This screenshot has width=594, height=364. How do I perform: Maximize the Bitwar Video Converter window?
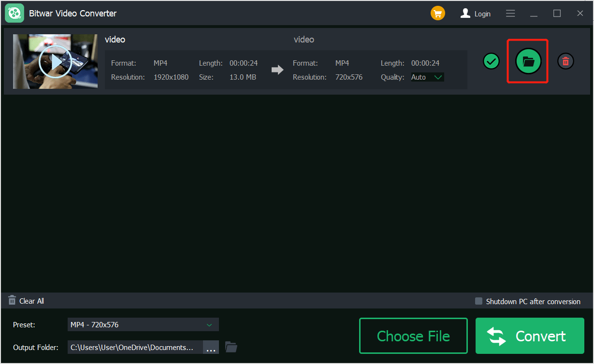pyautogui.click(x=557, y=14)
